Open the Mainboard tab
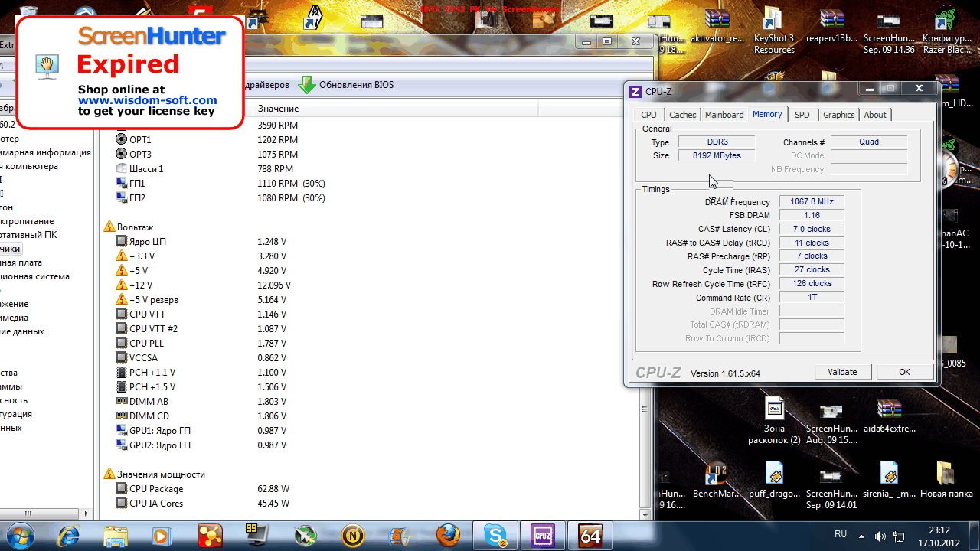The image size is (980, 551). click(x=724, y=115)
